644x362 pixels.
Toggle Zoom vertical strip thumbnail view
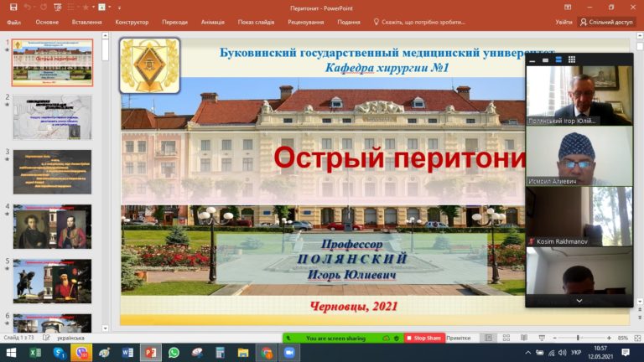pyautogui.click(x=558, y=59)
